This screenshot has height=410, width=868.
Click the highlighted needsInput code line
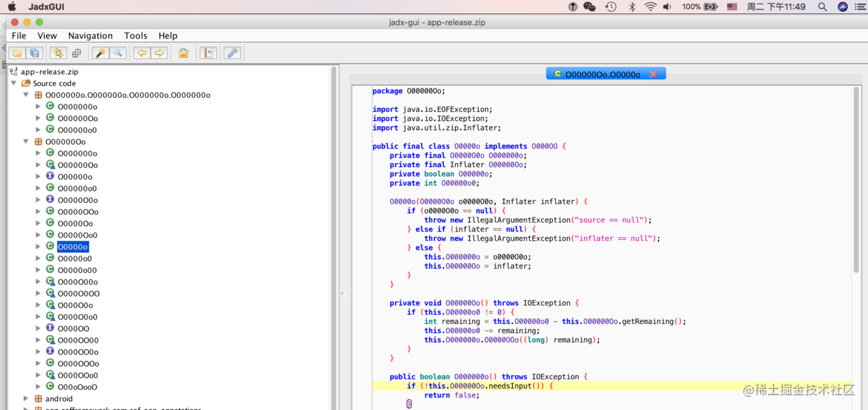pyautogui.click(x=612, y=386)
